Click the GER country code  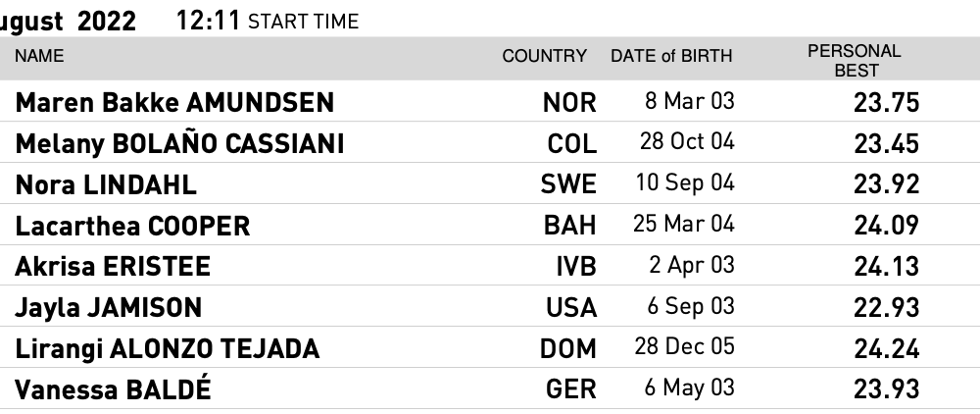[570, 390]
